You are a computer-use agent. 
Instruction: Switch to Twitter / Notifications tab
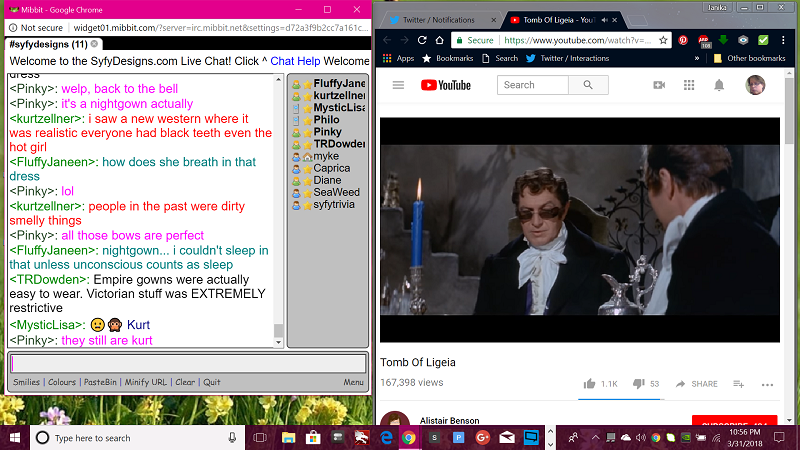(x=438, y=20)
